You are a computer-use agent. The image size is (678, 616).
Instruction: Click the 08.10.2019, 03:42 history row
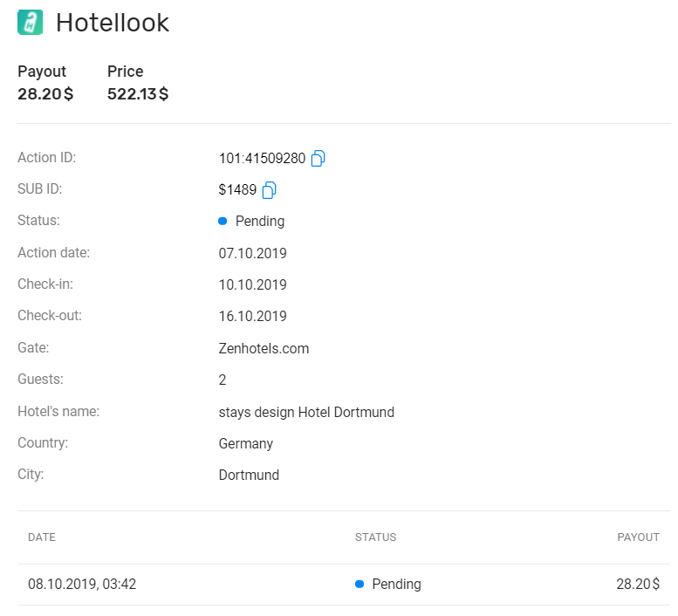pyautogui.click(x=344, y=584)
